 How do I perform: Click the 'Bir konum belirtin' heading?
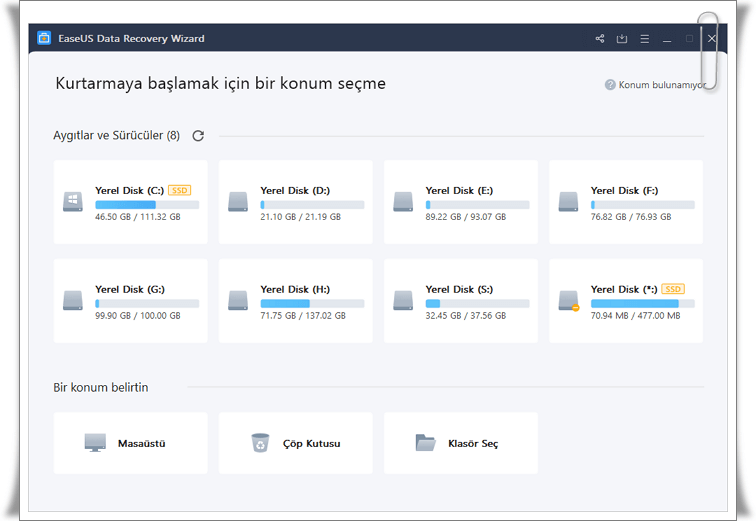[101, 387]
